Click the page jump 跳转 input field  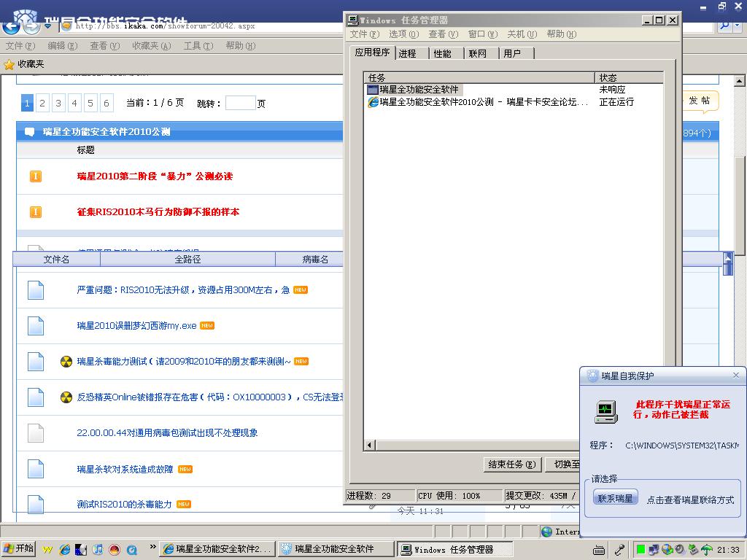click(x=240, y=104)
